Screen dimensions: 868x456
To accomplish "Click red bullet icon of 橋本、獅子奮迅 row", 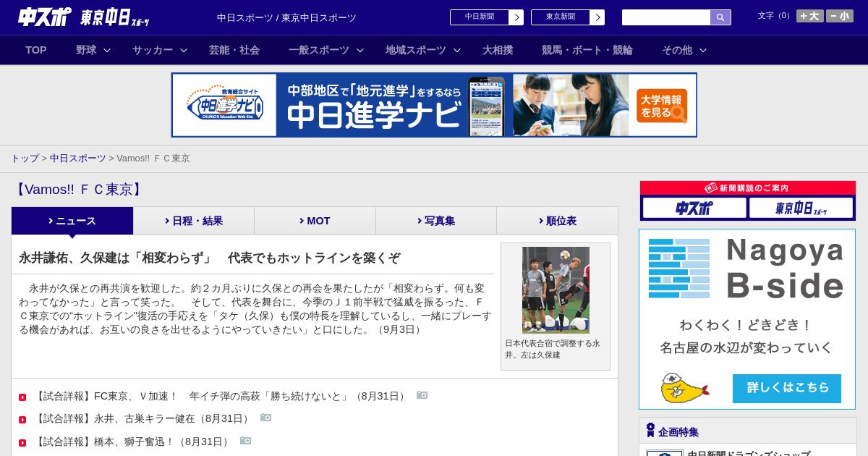I will pos(22,443).
